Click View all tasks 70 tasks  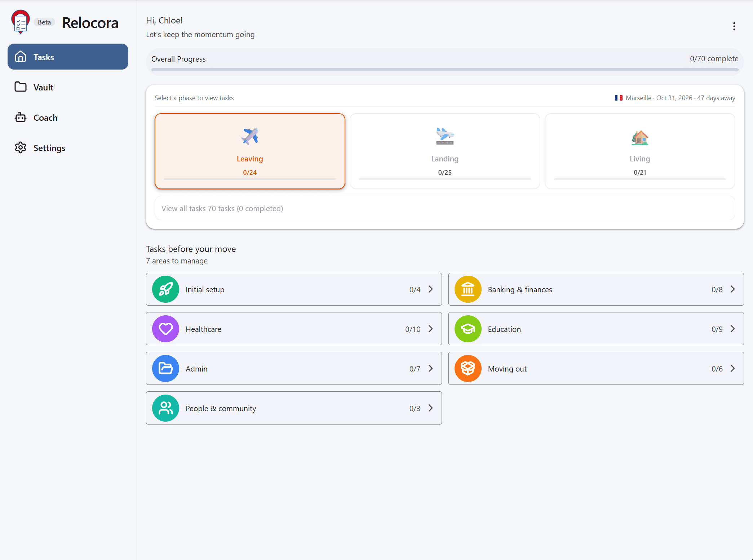tap(445, 208)
